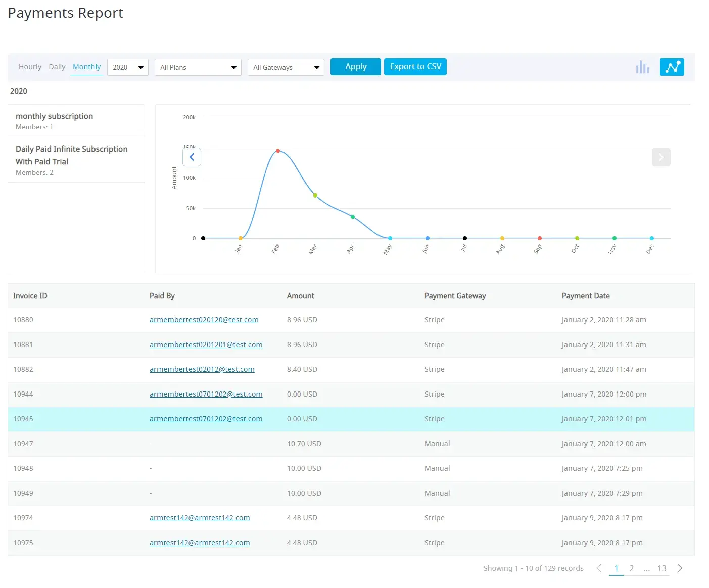
Task: Expand the All Plans dropdown
Action: point(198,67)
